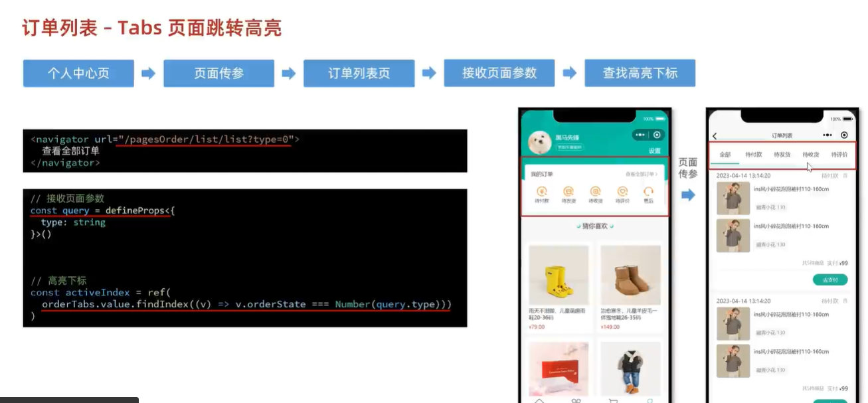Click the 查找高亮下标 step box
The height and width of the screenshot is (403, 868).
coord(640,73)
